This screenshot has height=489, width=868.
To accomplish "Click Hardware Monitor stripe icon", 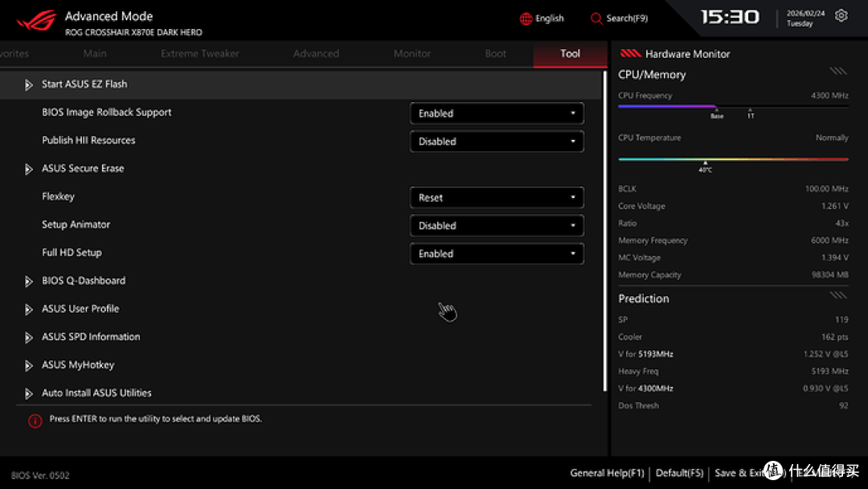I will click(x=631, y=54).
